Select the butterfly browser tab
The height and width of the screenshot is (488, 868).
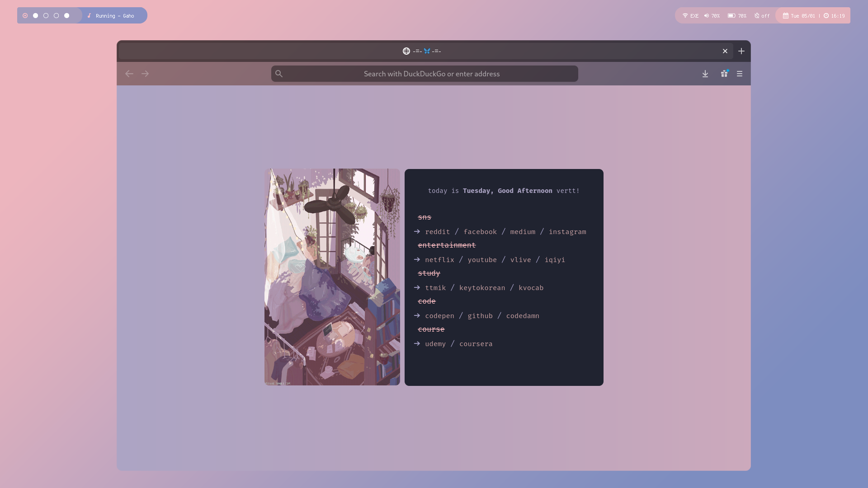(422, 51)
